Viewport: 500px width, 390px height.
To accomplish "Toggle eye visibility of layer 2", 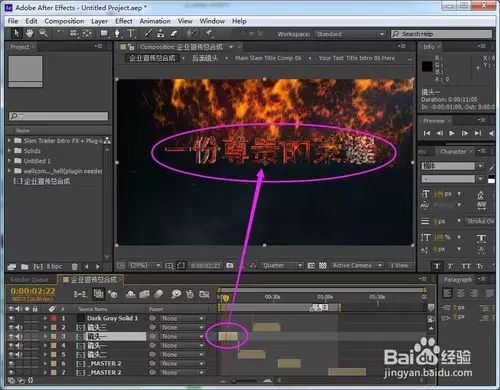I will (x=11, y=327).
